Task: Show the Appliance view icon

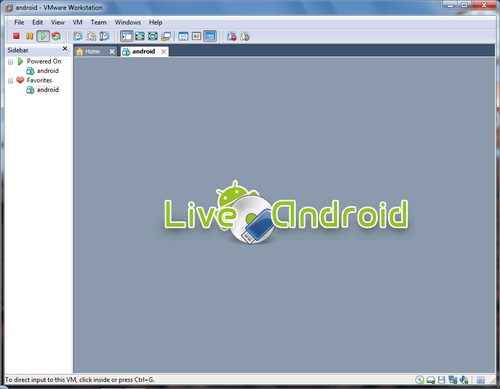Action: [196, 36]
